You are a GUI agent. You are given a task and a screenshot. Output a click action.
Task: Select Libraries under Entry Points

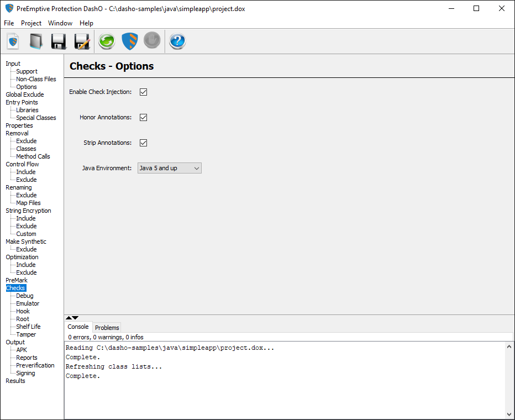click(x=27, y=110)
